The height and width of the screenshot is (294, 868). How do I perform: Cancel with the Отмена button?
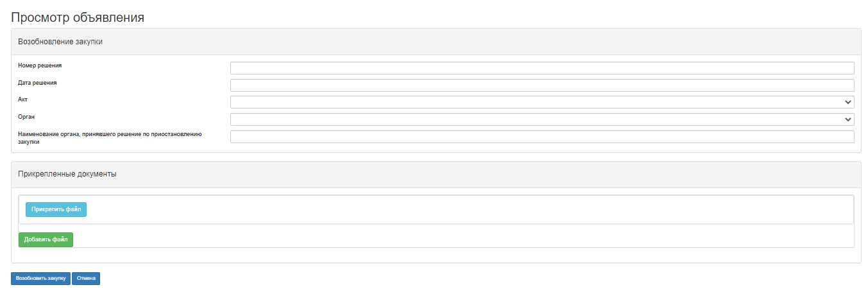[86, 279]
